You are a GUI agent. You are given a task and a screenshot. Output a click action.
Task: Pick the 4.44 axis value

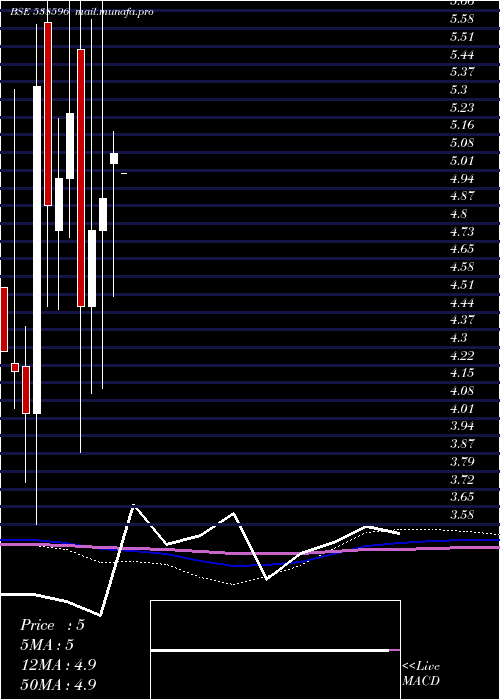pos(462,303)
